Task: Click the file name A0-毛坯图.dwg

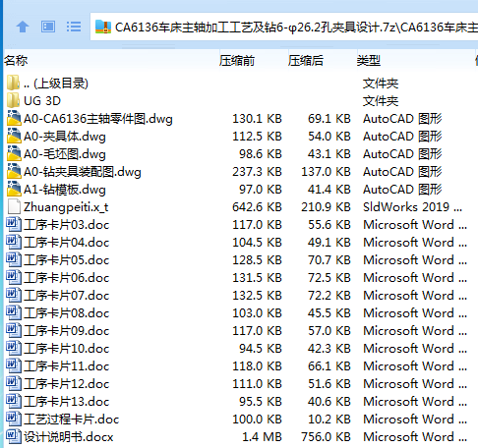Action: click(65, 154)
